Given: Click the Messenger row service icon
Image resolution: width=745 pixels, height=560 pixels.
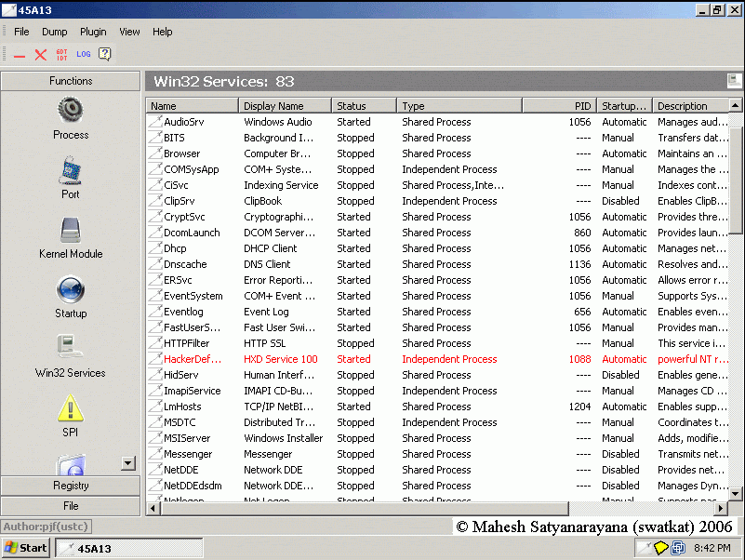Looking at the screenshot, I should tap(155, 454).
